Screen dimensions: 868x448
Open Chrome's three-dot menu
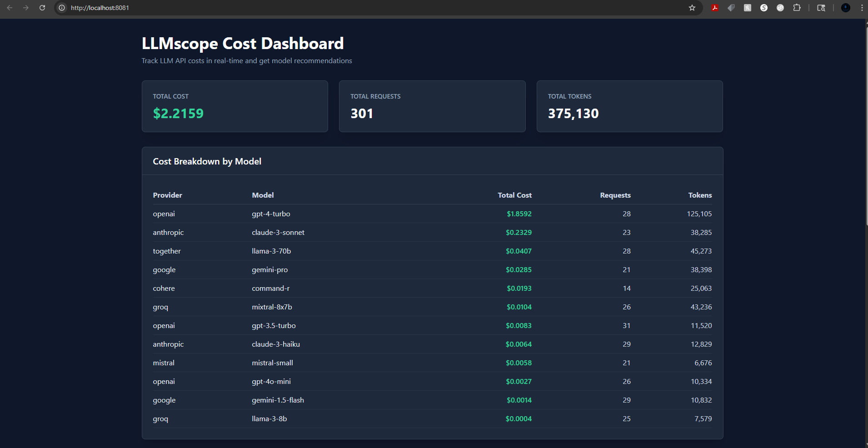(x=862, y=8)
